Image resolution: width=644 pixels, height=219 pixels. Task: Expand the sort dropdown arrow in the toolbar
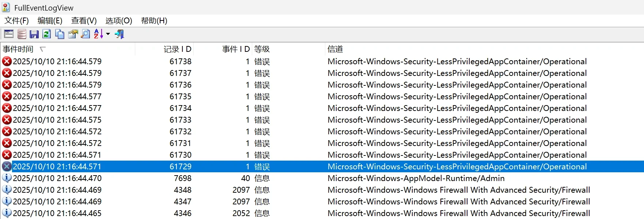(x=108, y=34)
